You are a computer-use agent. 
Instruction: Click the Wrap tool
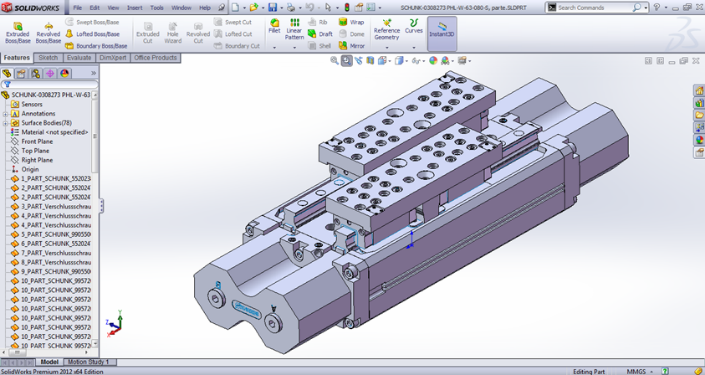coord(351,22)
